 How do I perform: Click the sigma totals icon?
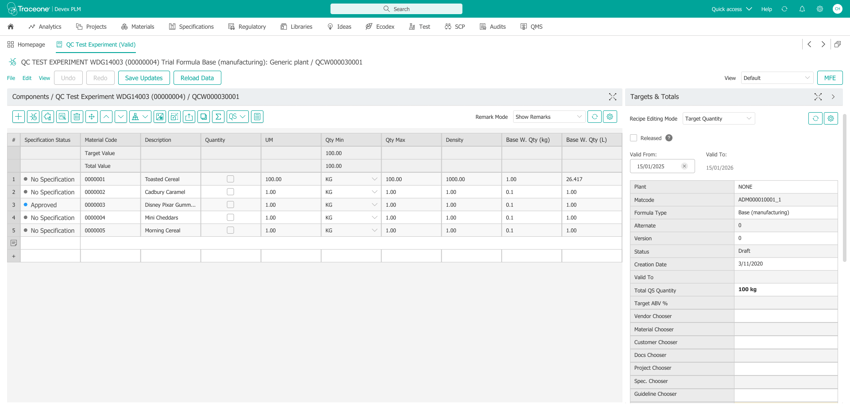[x=218, y=117]
